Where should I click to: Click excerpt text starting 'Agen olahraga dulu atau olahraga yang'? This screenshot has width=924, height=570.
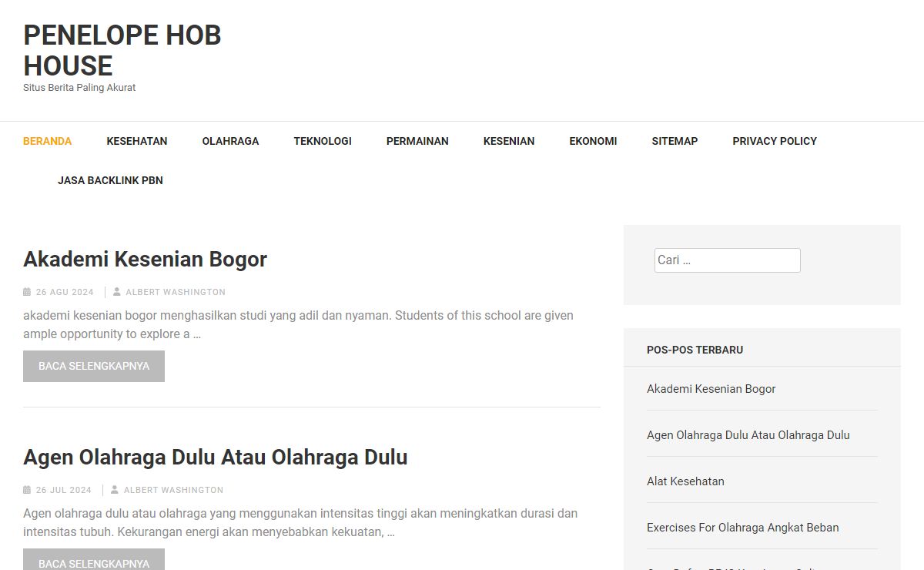click(x=300, y=523)
